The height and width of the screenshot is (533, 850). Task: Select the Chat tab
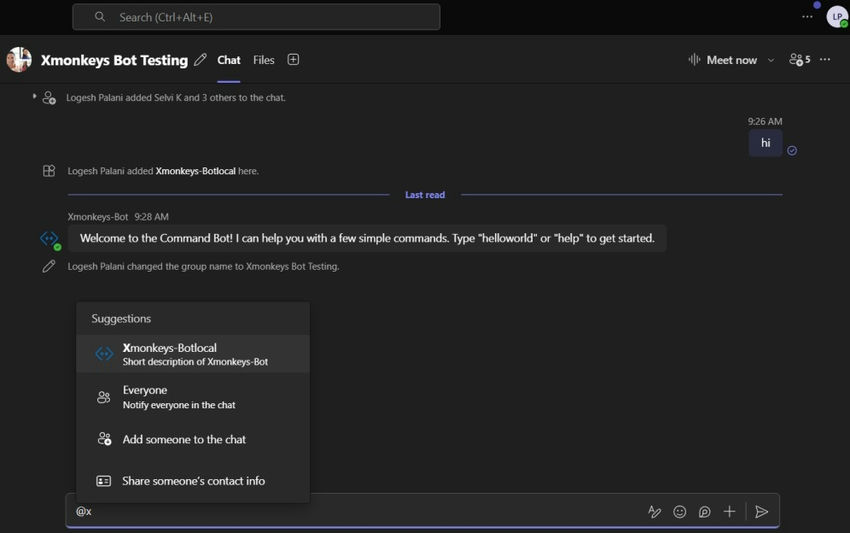[229, 60]
